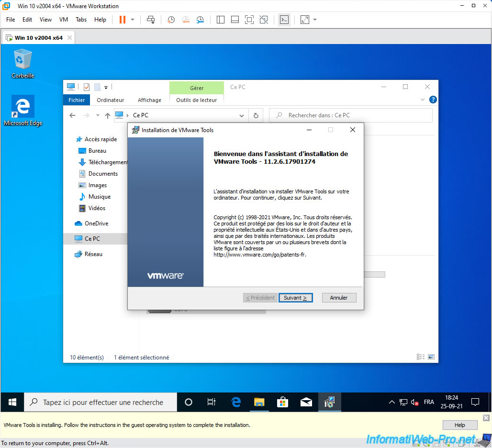Click Help button in VMware info bar
This screenshot has height=448, width=492.
point(459,425)
